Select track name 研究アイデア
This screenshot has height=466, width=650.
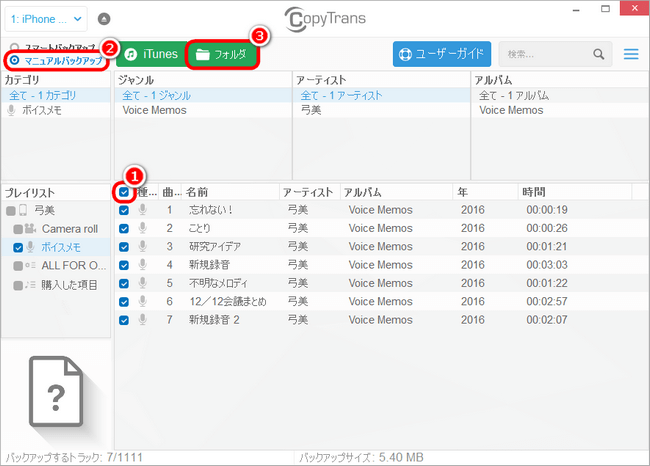coord(215,246)
